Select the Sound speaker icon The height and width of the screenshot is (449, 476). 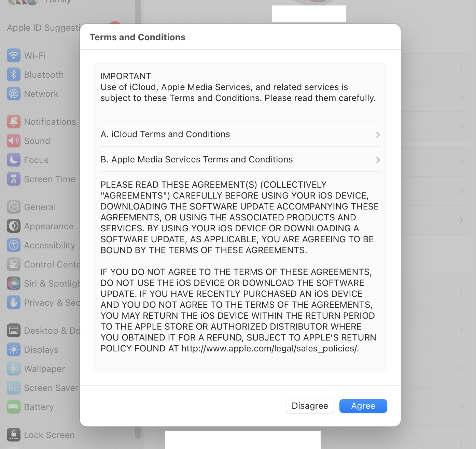14,141
